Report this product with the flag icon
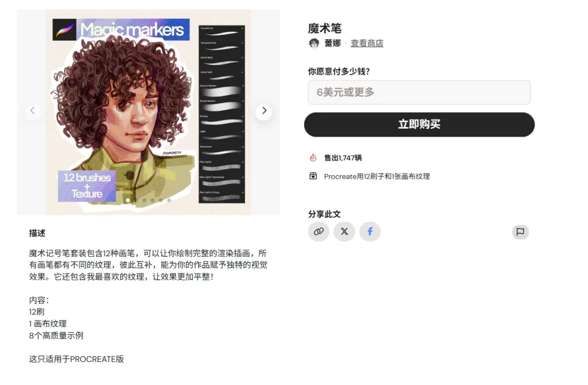 point(520,232)
